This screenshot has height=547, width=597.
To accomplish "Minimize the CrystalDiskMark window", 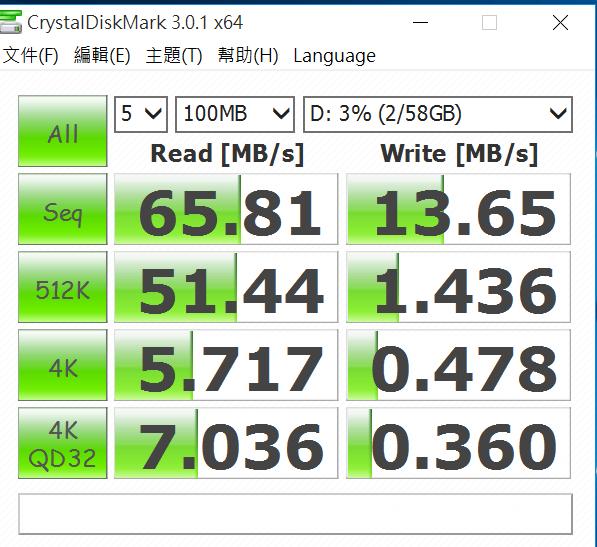I will (420, 22).
